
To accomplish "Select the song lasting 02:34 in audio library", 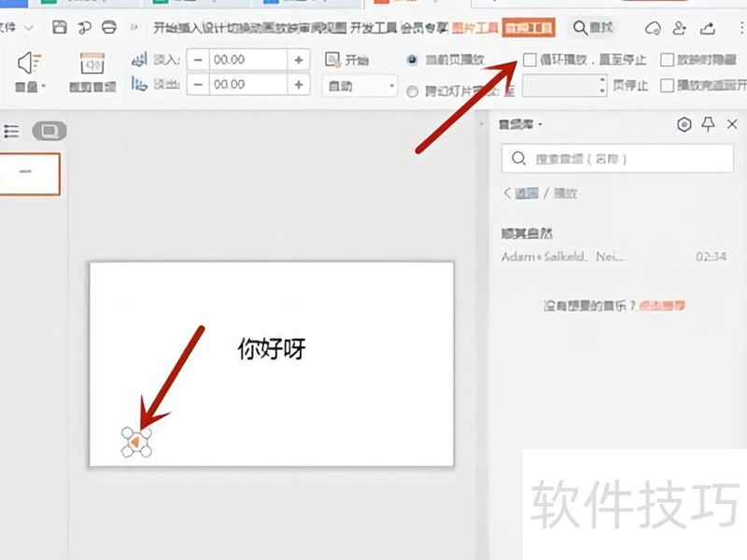I will point(614,245).
